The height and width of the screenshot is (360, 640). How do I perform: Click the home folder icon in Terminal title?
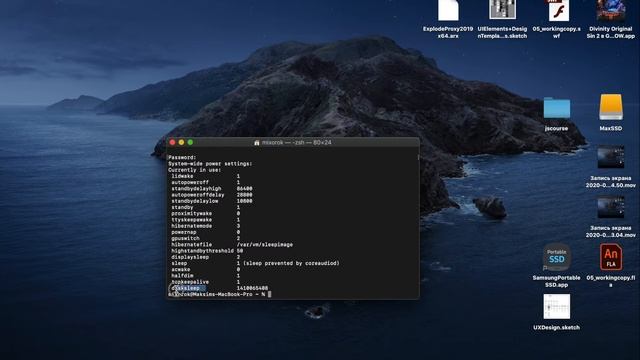point(257,143)
